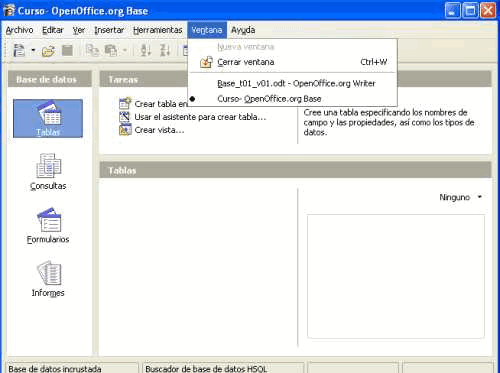Switch to Base_t01_v01.odt Writer window entry
The image size is (500, 373).
click(293, 83)
